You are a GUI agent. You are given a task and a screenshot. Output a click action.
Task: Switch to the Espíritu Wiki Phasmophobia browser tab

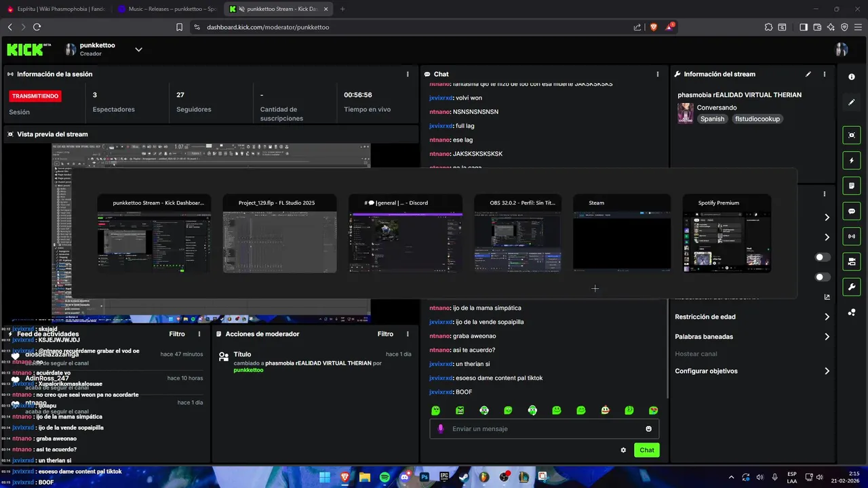point(56,9)
